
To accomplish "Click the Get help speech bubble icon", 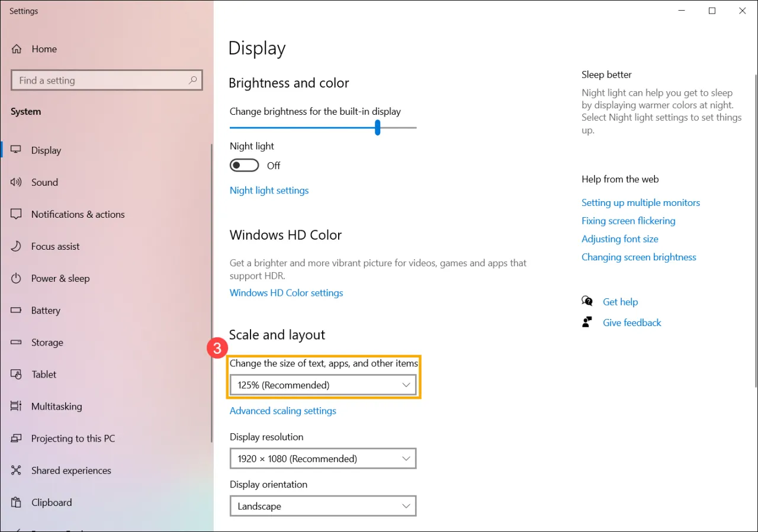I will [x=587, y=301].
